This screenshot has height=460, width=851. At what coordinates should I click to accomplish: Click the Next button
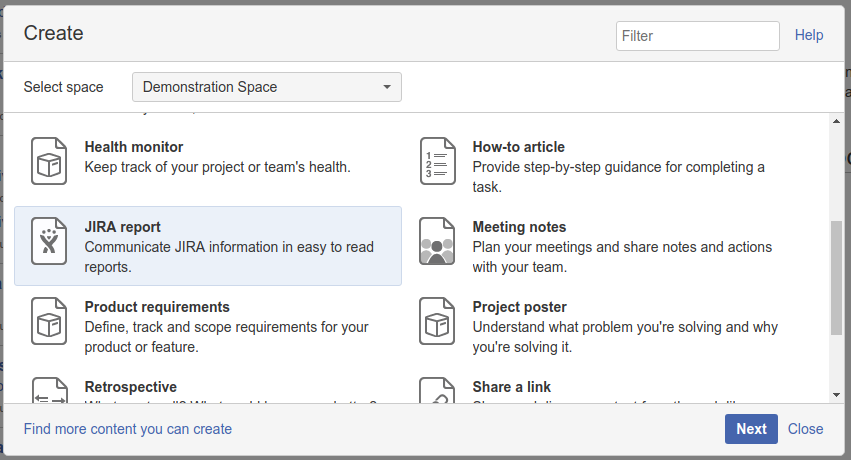pos(751,429)
